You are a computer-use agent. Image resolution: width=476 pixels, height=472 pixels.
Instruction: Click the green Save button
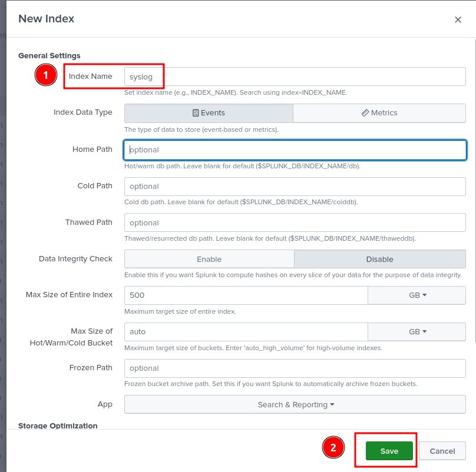click(x=389, y=451)
